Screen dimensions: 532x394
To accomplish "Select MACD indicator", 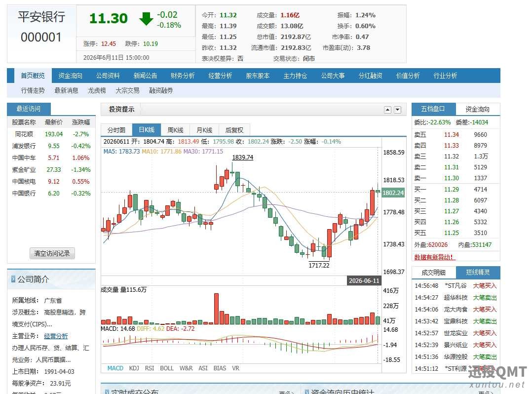I will pos(115,368).
